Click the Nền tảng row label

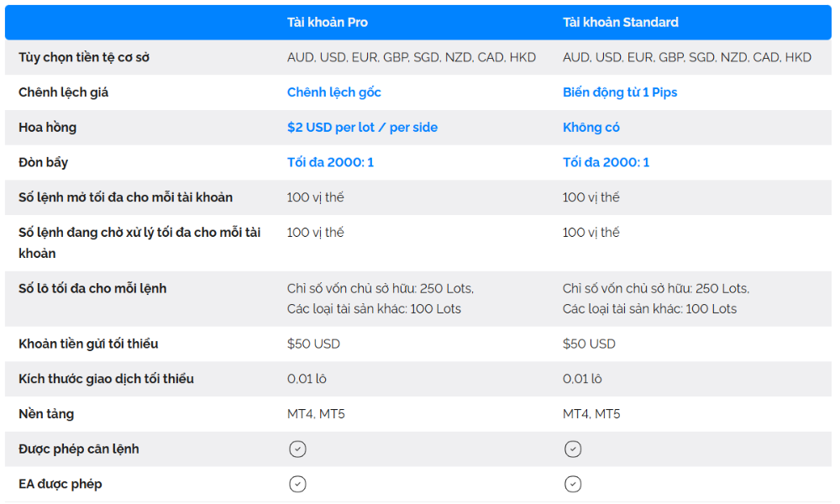tap(46, 414)
